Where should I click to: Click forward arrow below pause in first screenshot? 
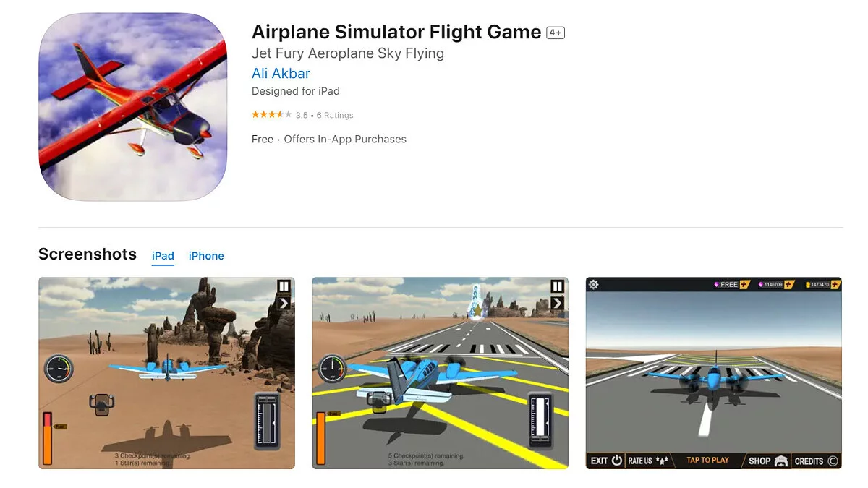tap(284, 303)
